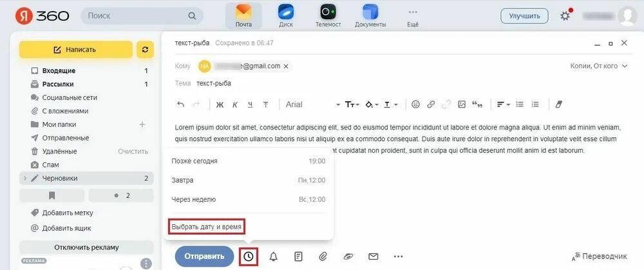The height and width of the screenshot is (270, 644).
Task: Insert an image into the message
Action: [462, 104]
